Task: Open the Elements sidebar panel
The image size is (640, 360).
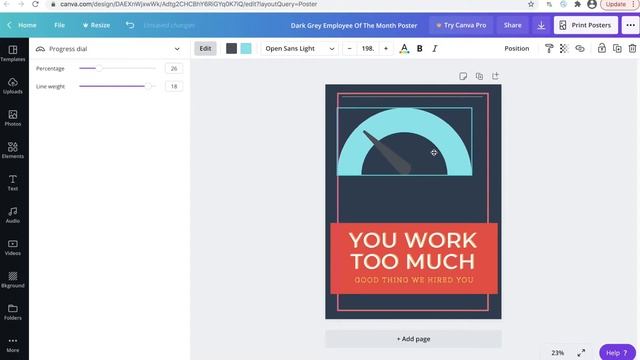Action: click(13, 150)
